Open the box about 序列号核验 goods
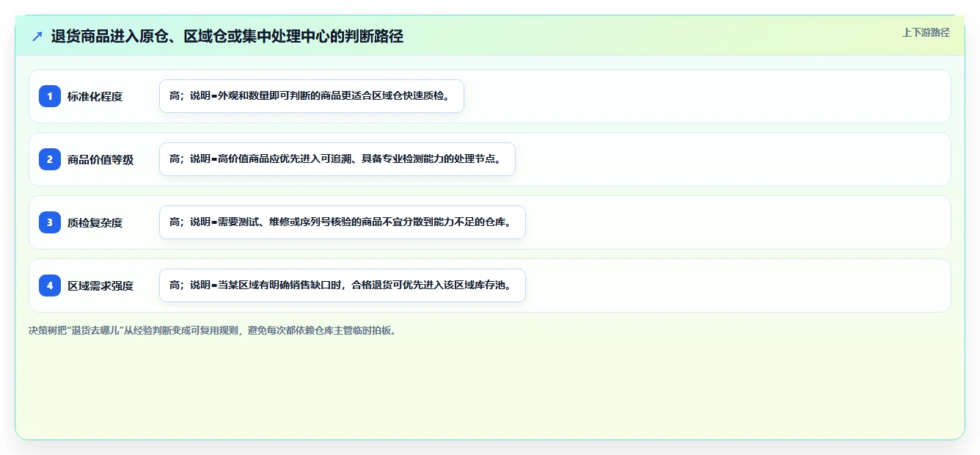 (343, 222)
